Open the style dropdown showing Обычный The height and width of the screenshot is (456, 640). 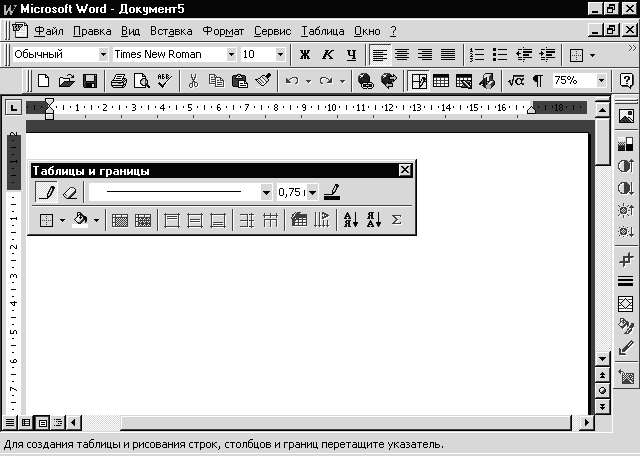pos(103,54)
